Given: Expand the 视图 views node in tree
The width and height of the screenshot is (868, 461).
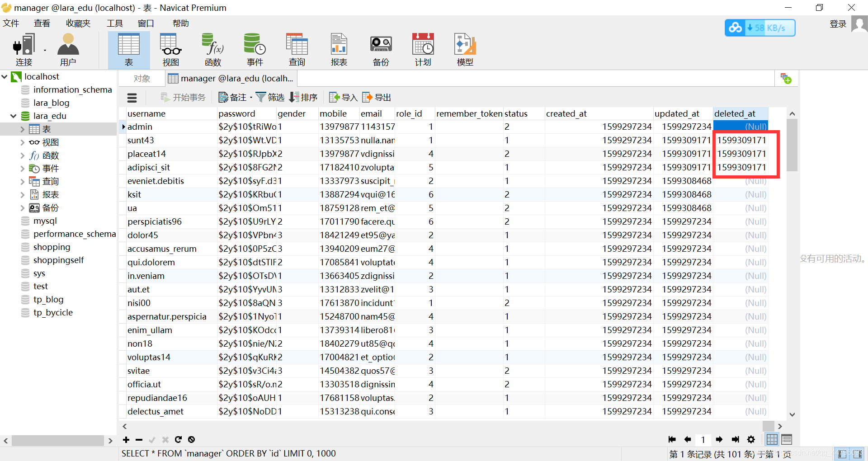Looking at the screenshot, I should point(22,142).
